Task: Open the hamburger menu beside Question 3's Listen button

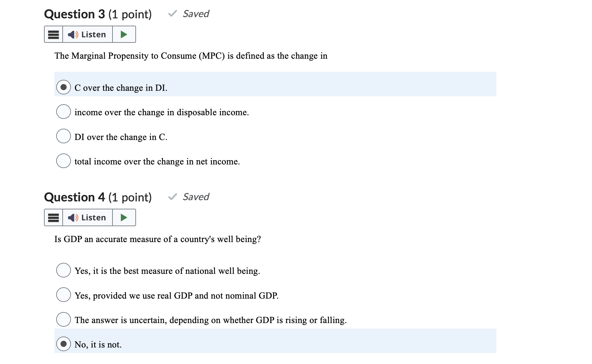Action: point(53,34)
